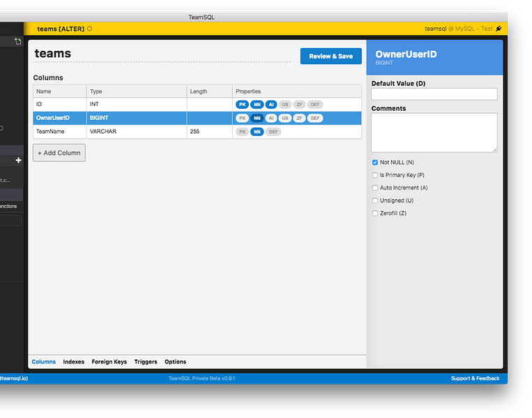This screenshot has height=418, width=532.
Task: Click the new tab icon in sidebar
Action: point(17,41)
